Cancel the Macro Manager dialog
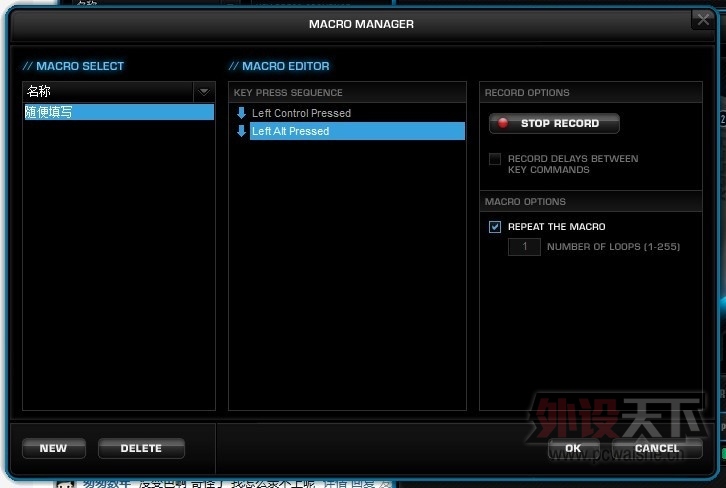726x488 pixels. pyautogui.click(x=657, y=448)
